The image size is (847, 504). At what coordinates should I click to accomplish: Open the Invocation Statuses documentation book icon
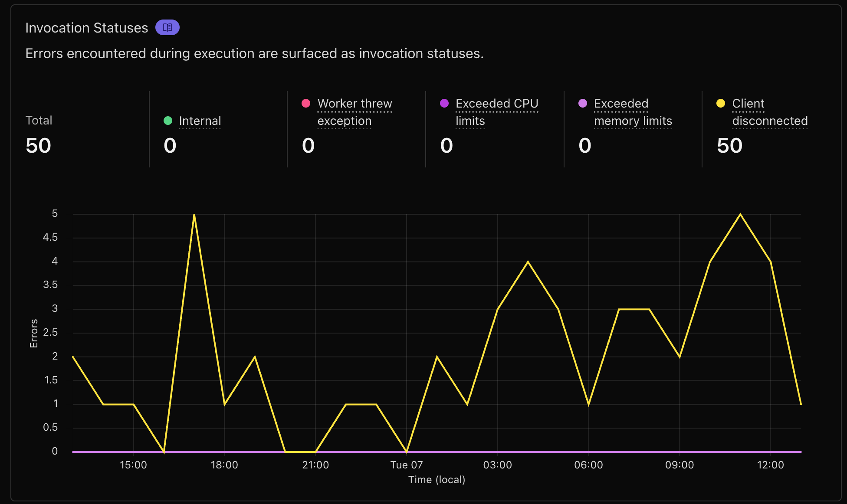[167, 28]
